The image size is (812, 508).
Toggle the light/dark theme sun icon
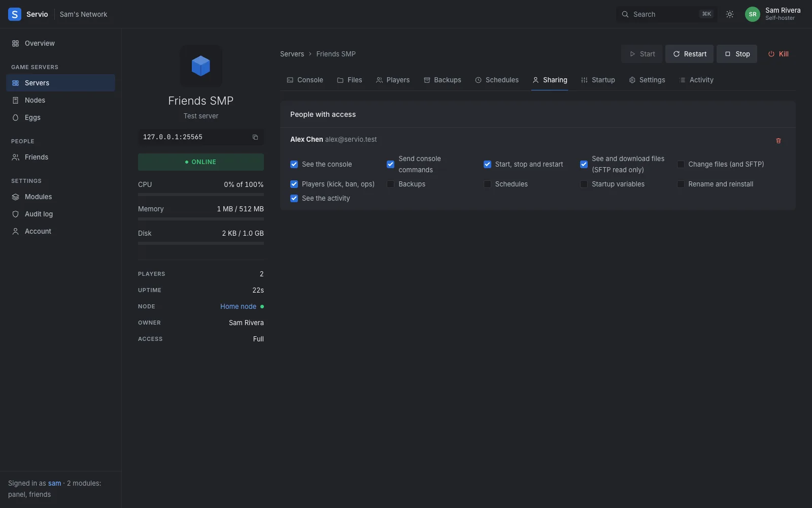click(730, 14)
